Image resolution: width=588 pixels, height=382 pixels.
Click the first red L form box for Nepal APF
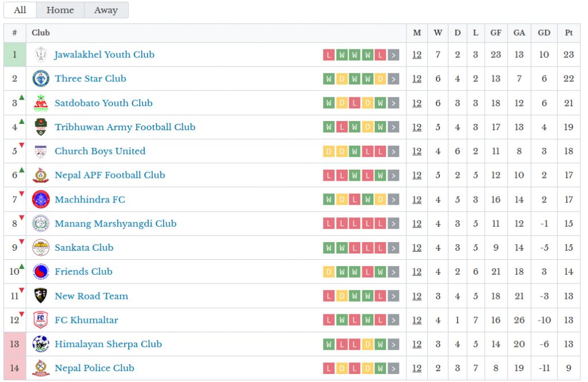click(x=328, y=176)
